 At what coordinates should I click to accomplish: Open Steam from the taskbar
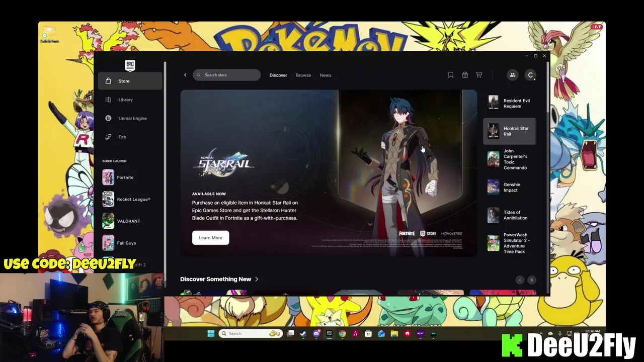pos(303,333)
